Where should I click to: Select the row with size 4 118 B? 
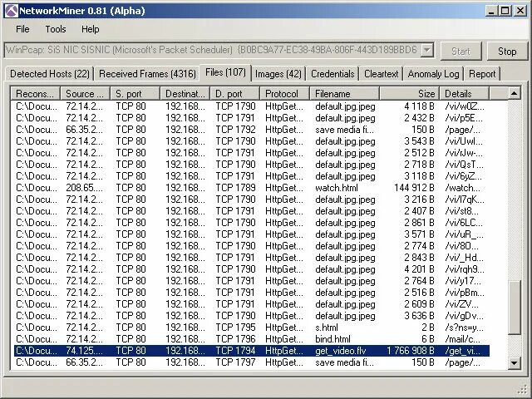(251, 106)
